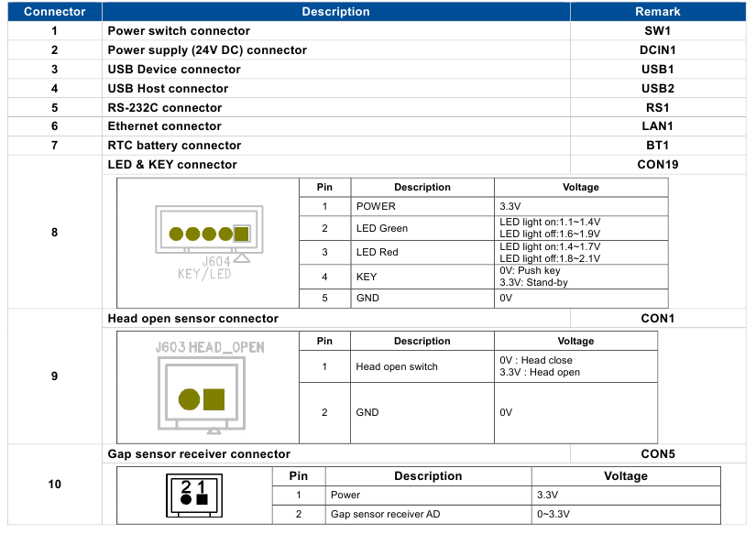The height and width of the screenshot is (534, 756).
Task: Click the circular LED pins in J604 diagram
Action: (x=200, y=232)
